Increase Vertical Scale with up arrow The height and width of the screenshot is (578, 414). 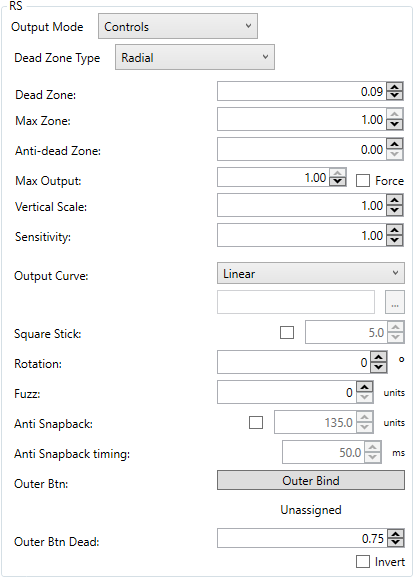[394, 201]
